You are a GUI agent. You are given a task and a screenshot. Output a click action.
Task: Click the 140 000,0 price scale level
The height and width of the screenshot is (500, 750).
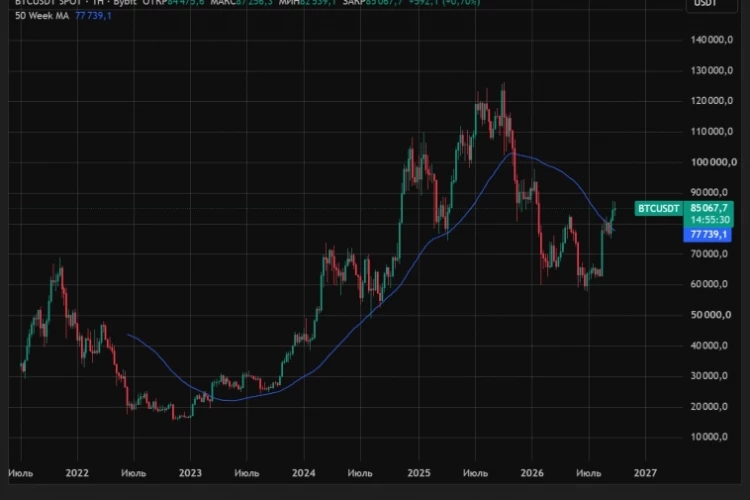click(712, 40)
